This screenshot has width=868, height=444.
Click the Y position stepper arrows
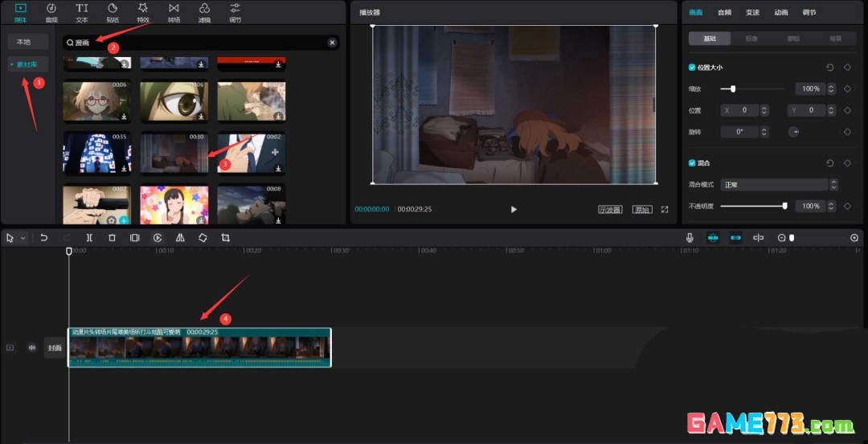click(832, 110)
